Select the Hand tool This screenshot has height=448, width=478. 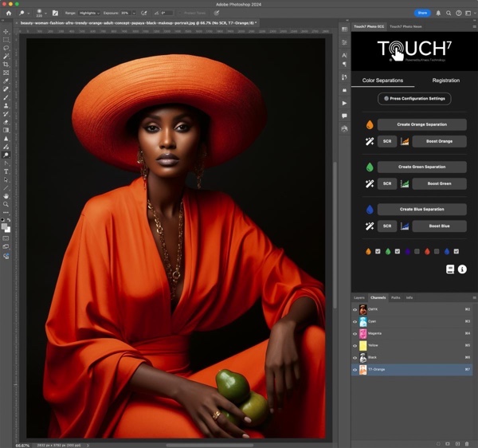point(6,195)
